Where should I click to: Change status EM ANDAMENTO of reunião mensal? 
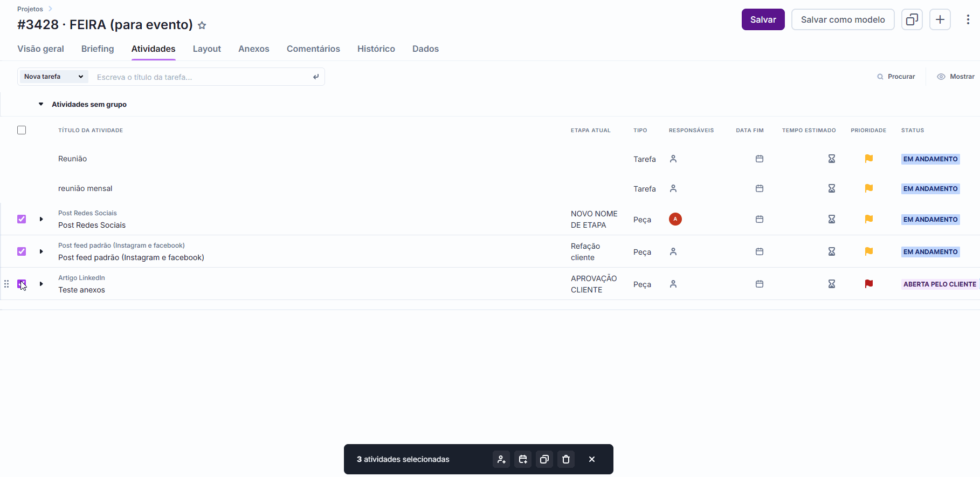pyautogui.click(x=930, y=189)
